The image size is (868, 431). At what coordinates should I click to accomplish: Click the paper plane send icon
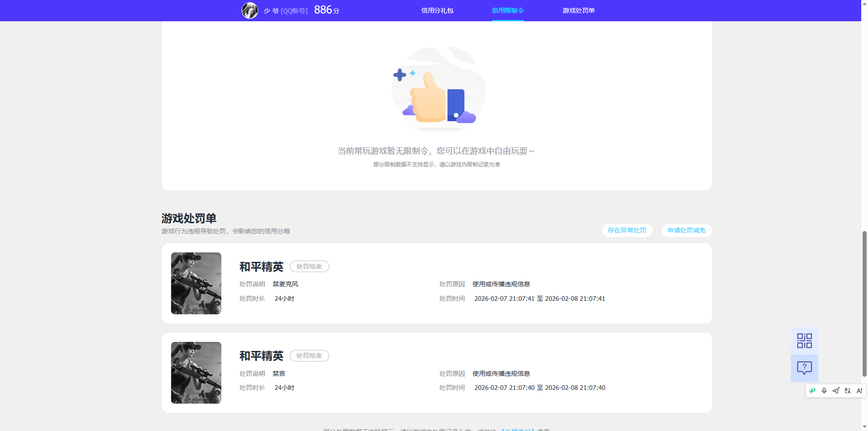pos(836,391)
